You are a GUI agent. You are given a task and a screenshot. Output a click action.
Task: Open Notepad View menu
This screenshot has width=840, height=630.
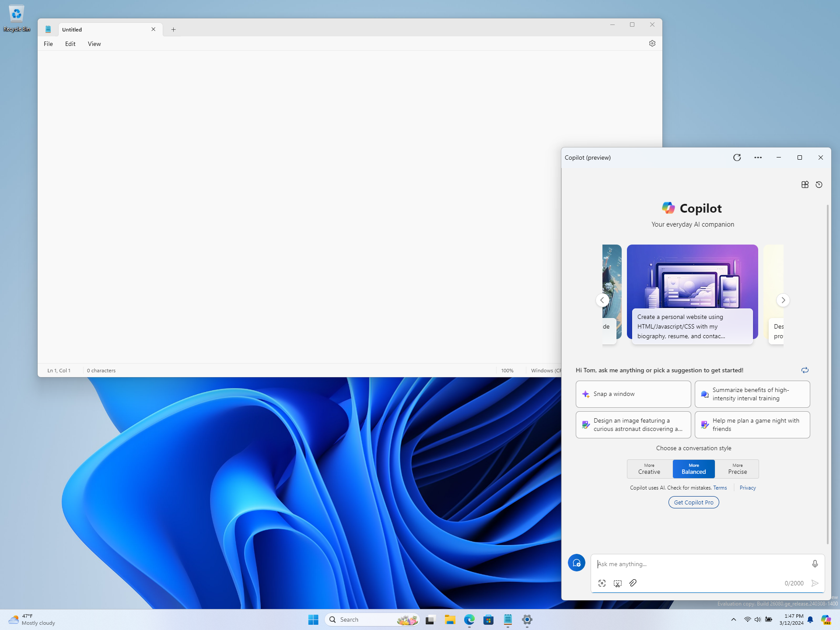[94, 44]
